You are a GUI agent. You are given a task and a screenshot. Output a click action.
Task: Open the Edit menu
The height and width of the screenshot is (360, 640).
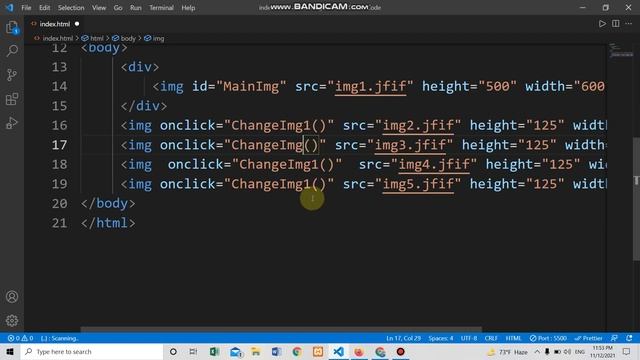tap(44, 8)
